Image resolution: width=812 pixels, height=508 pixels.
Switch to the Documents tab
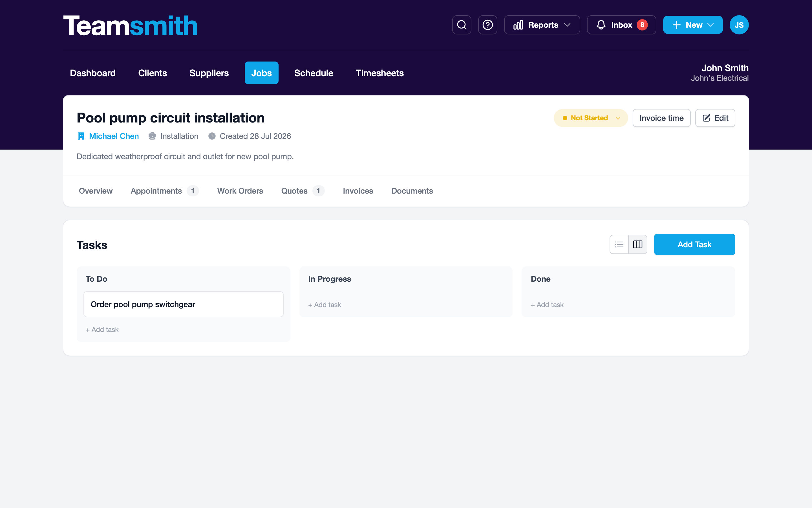412,191
